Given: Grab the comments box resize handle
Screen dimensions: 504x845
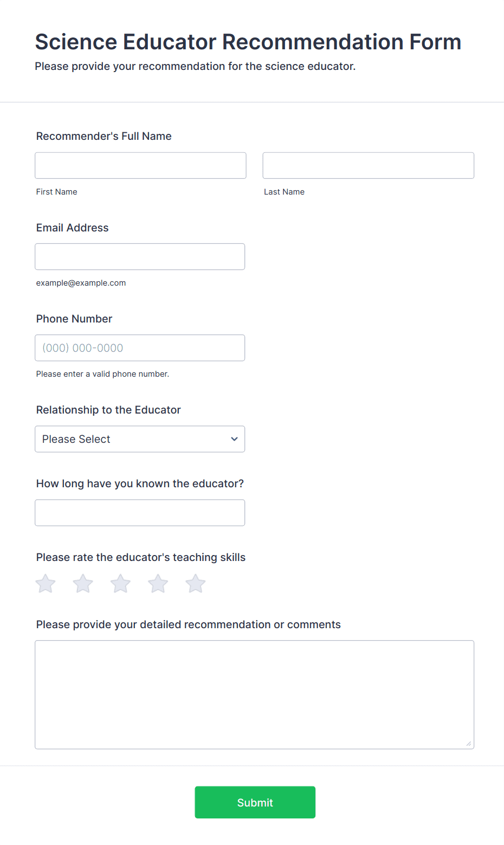Looking at the screenshot, I should point(469,744).
